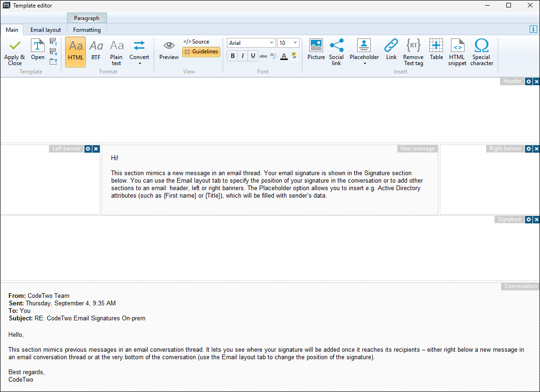
Task: Pick the font color swatch
Action: point(284,56)
